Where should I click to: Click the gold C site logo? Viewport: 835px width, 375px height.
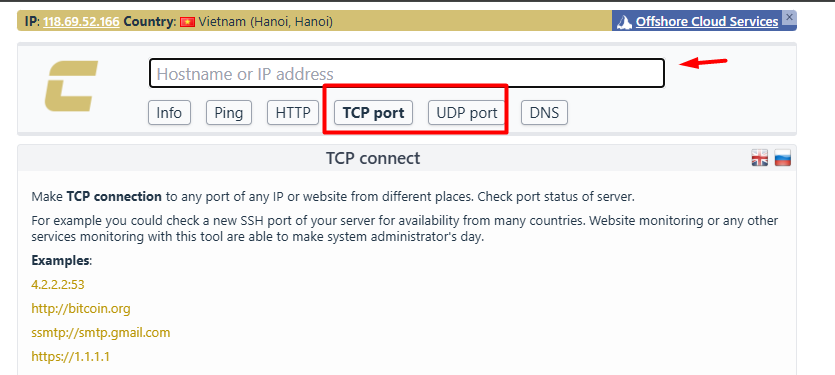coord(71,86)
